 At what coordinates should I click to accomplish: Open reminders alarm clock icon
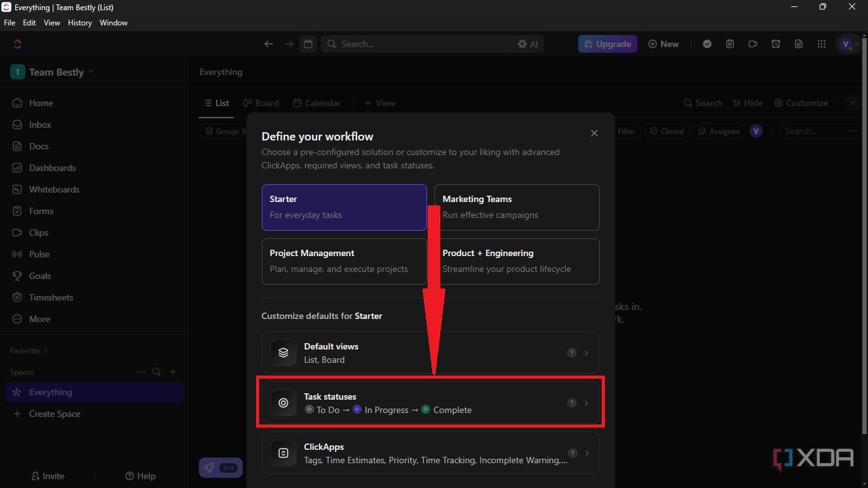pos(776,44)
